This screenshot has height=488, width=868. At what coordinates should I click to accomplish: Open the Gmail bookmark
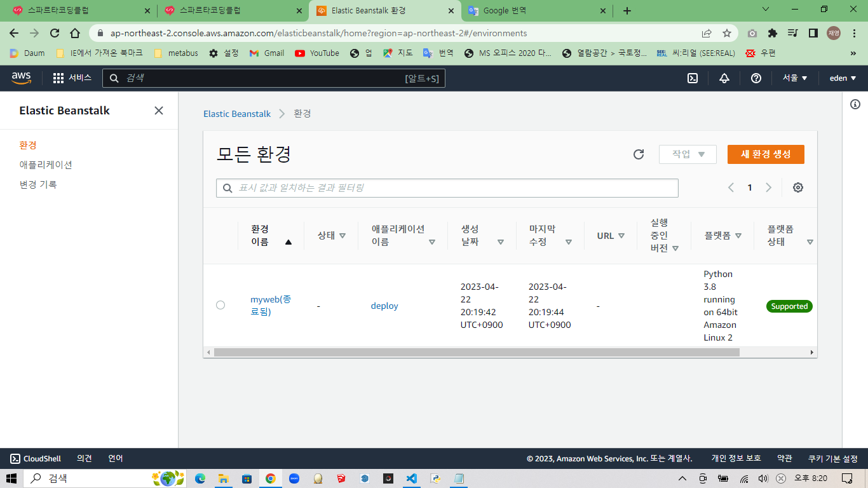267,53
